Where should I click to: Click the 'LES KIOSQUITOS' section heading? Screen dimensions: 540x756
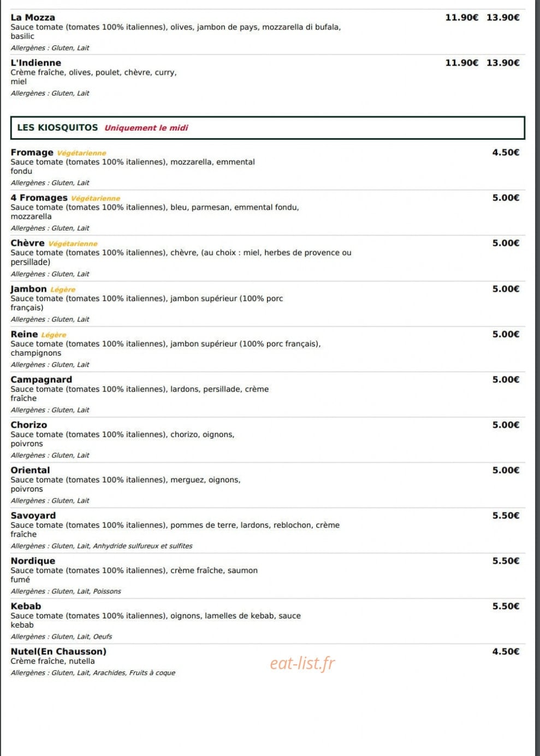[x=57, y=127]
